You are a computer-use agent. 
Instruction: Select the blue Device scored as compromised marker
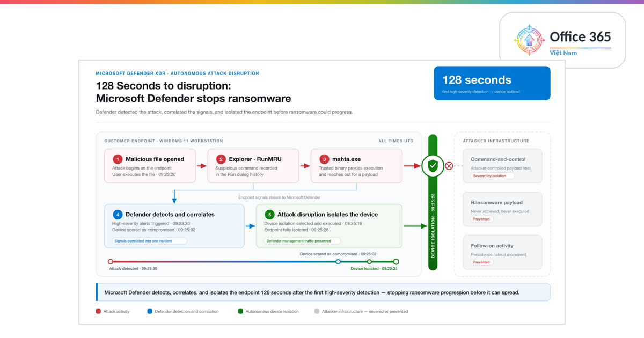pyautogui.click(x=338, y=262)
